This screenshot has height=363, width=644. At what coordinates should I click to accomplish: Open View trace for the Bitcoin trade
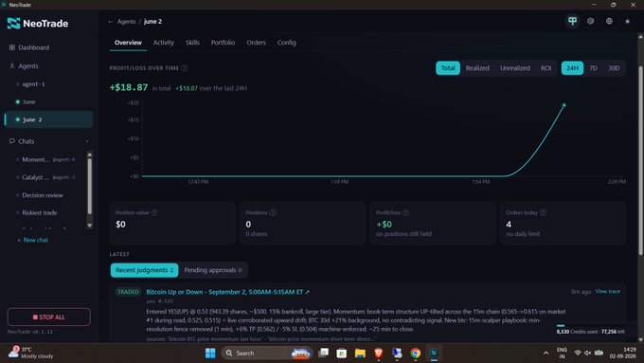pyautogui.click(x=607, y=292)
